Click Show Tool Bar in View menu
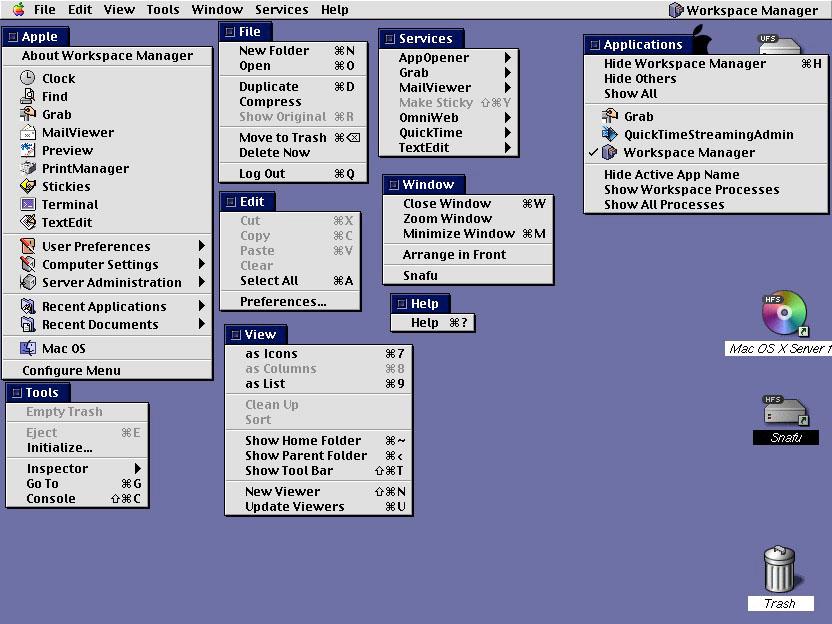 pos(318,470)
